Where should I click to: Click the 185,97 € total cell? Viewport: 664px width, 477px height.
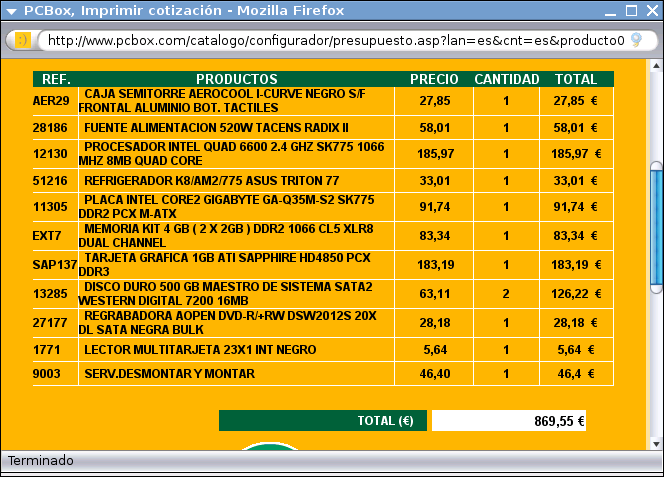(x=576, y=154)
